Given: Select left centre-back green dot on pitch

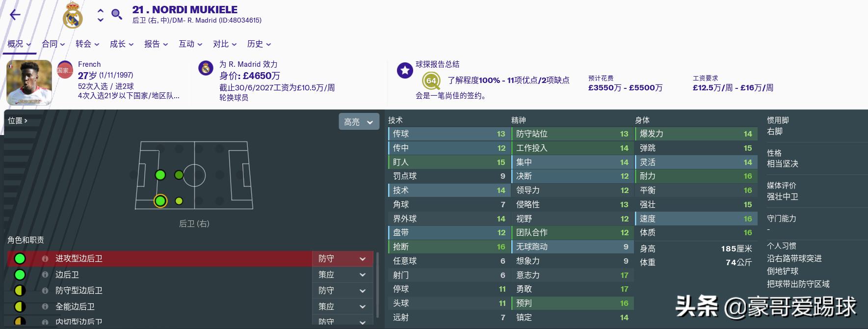Looking at the screenshot, I should (x=160, y=175).
